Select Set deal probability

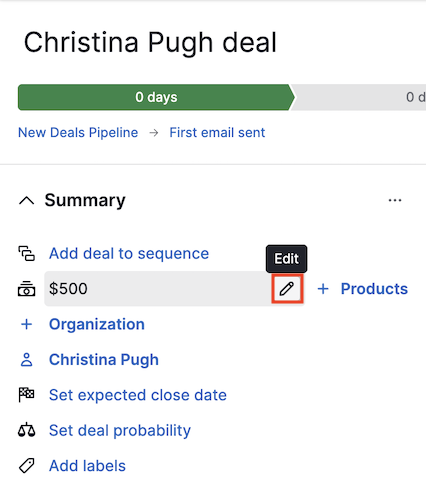120,431
